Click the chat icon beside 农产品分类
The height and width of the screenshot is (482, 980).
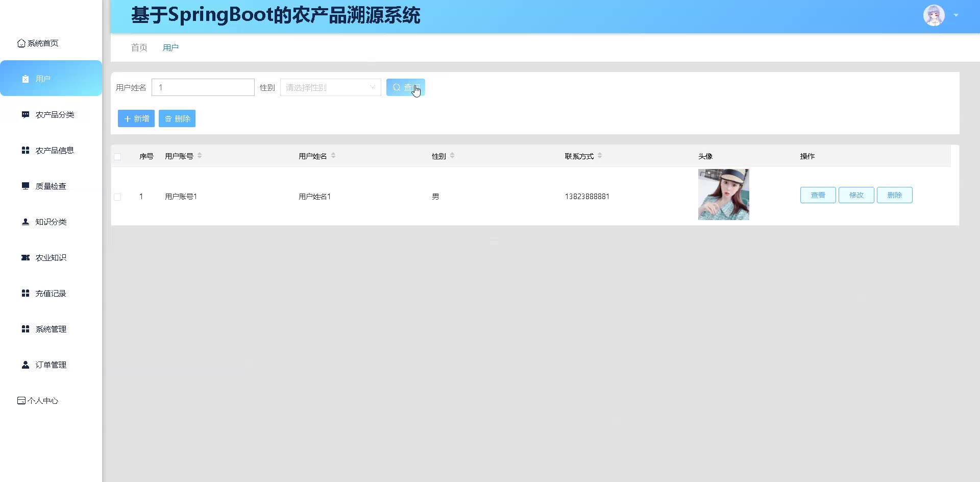tap(26, 115)
